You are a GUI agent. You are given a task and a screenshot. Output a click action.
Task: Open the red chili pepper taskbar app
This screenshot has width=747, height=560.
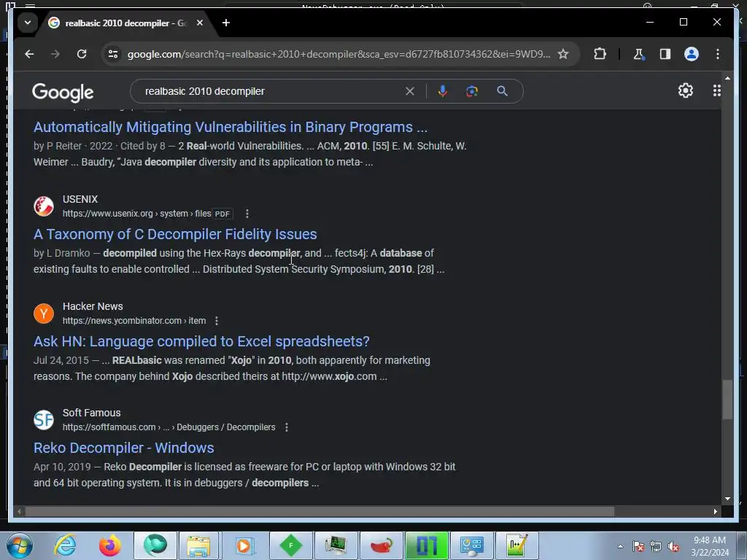(382, 545)
